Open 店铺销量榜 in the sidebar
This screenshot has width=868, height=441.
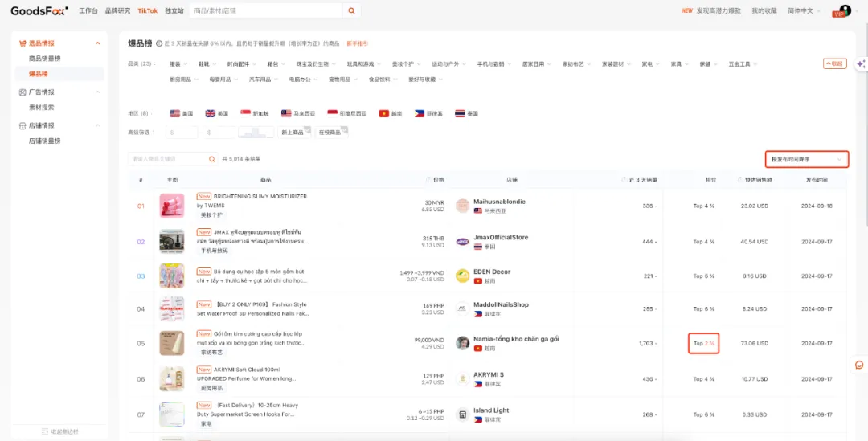[44, 141]
